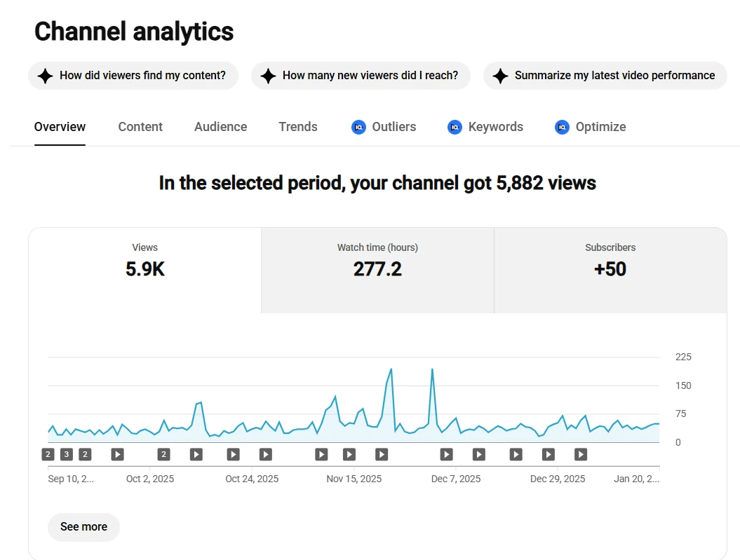Click the video marker numbered 3
The height and width of the screenshot is (560, 740).
(x=67, y=454)
